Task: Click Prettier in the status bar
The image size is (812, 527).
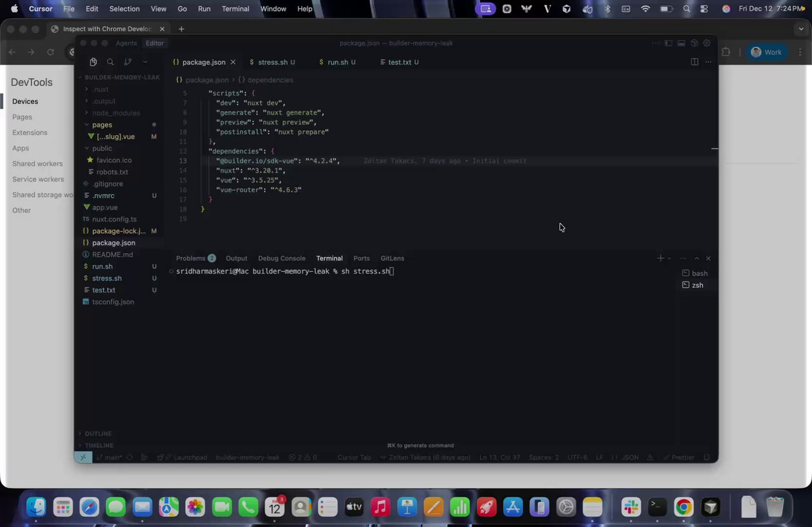Action: point(679,457)
